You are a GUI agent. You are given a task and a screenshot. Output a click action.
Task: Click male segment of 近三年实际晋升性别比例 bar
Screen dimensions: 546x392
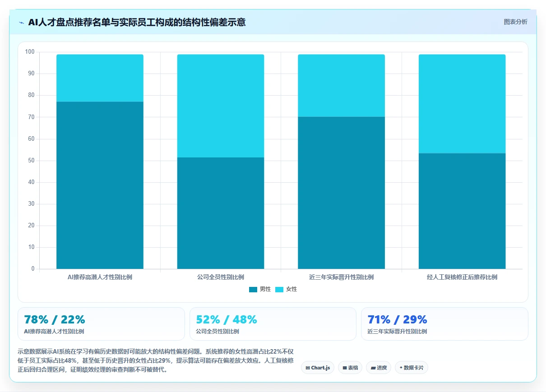coord(341,193)
